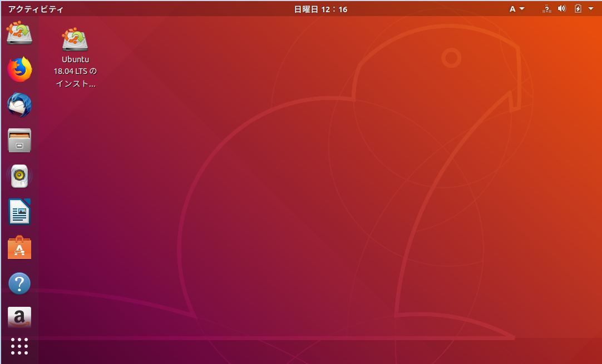Select the Ubuntu 18.04 LTS desktop icon image

(75, 39)
